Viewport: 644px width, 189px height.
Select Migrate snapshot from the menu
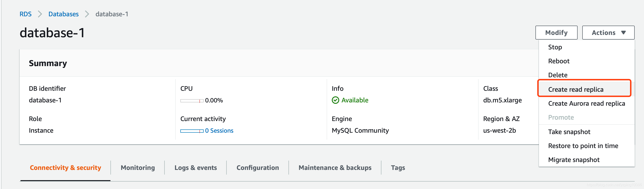(x=573, y=160)
